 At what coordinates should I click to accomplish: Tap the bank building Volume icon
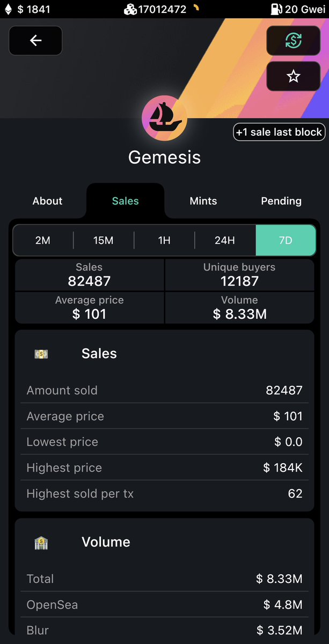coord(41,543)
